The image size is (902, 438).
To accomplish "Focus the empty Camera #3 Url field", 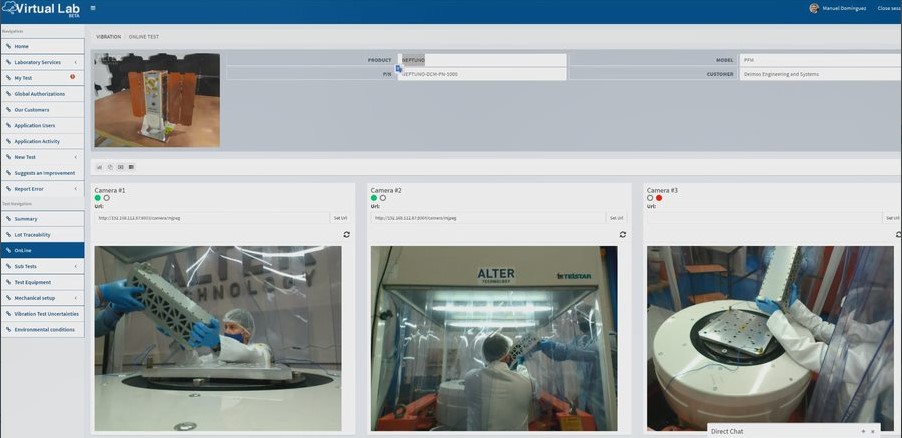I will coord(765,218).
